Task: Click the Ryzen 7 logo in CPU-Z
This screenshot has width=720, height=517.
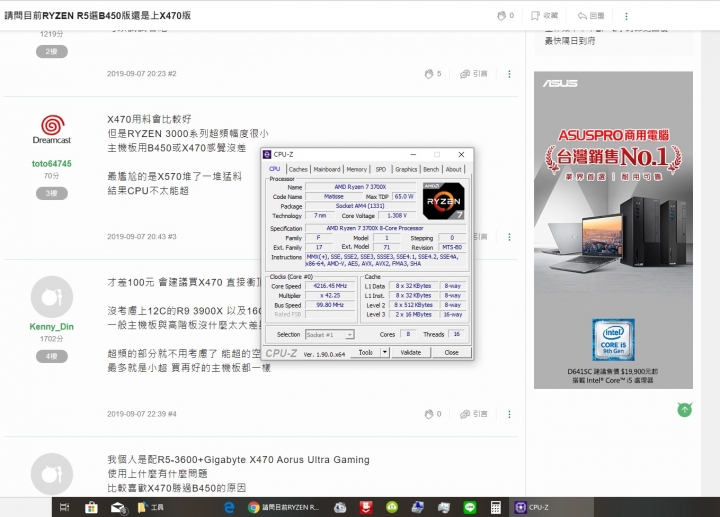Action: click(x=444, y=201)
